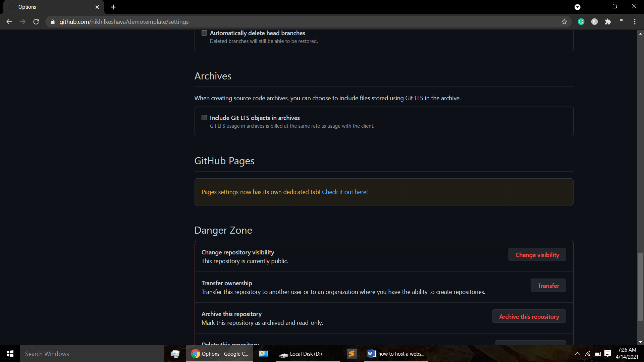This screenshot has height=362, width=644.
Task: Click the Change visibility button
Action: pos(537,255)
